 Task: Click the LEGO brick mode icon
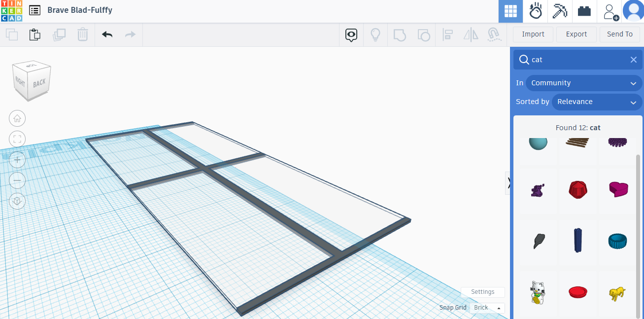pyautogui.click(x=584, y=11)
